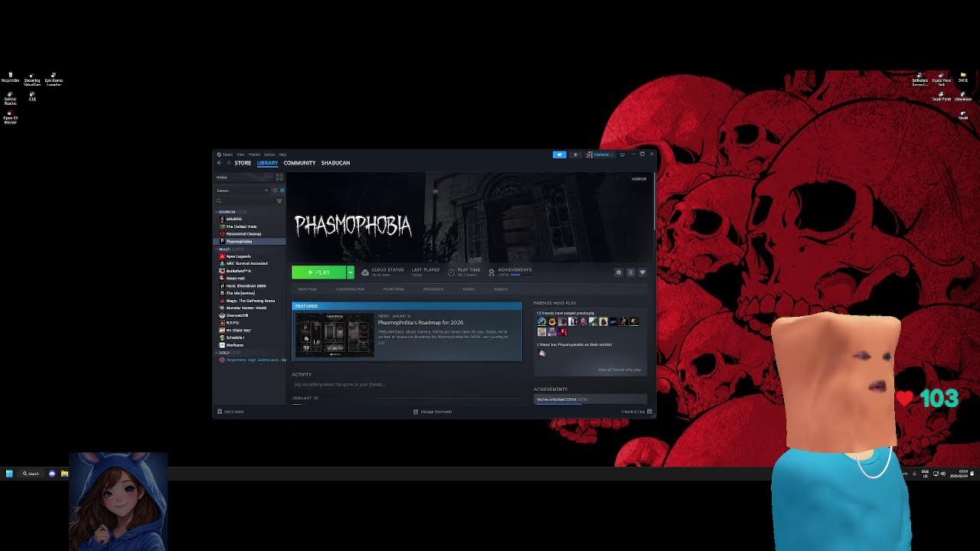Click the activity status input field
Viewport: 980px width, 551px height.
coord(406,384)
